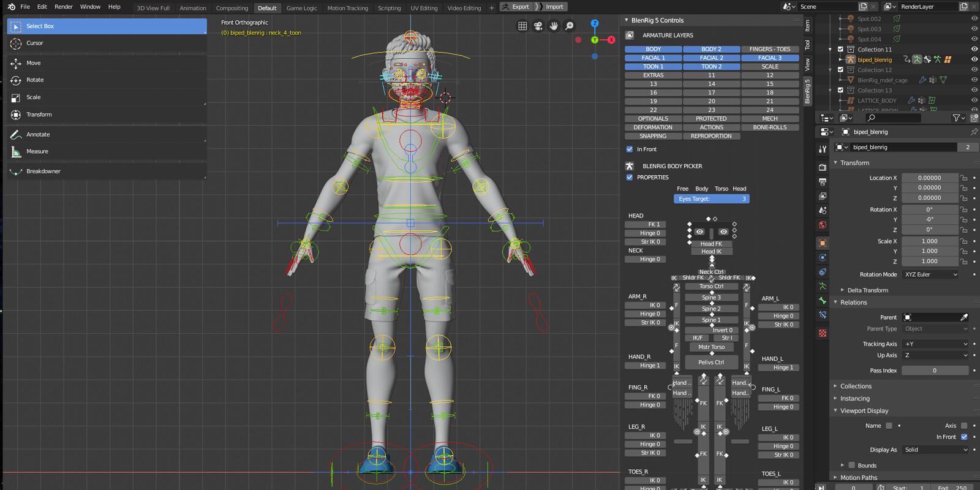Click the Location X value field
Image resolution: width=980 pixels, height=490 pixels.
[929, 178]
